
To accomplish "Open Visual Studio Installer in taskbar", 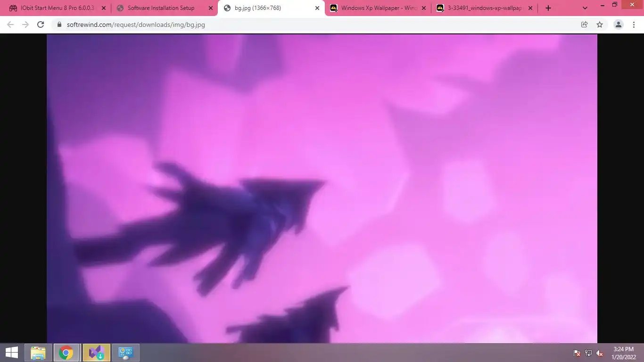I will tap(97, 353).
